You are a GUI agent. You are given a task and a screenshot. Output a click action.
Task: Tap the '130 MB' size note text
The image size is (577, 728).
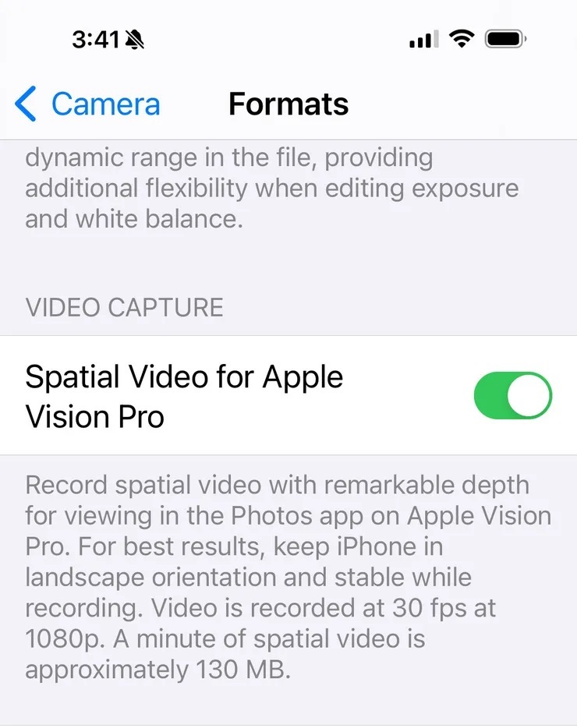243,670
